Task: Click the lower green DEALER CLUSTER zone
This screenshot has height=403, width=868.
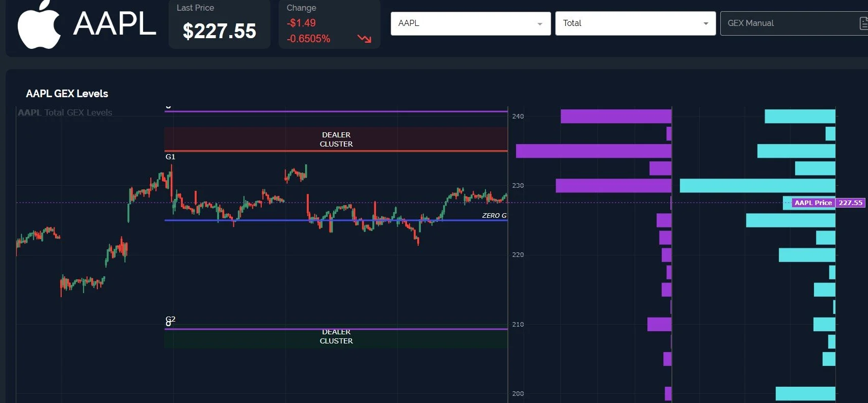Action: coord(336,338)
